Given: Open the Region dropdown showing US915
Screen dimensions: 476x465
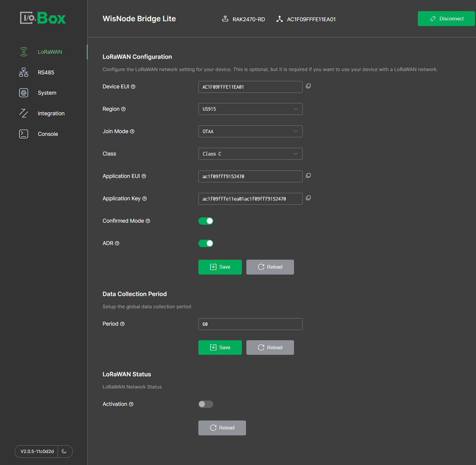Looking at the screenshot, I should click(250, 109).
